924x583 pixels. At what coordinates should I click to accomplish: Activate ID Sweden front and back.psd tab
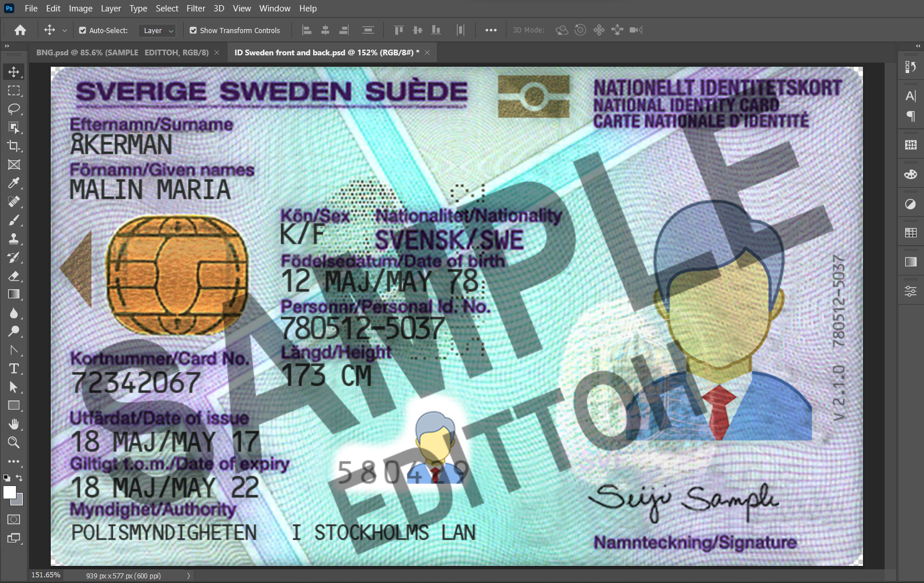(327, 52)
